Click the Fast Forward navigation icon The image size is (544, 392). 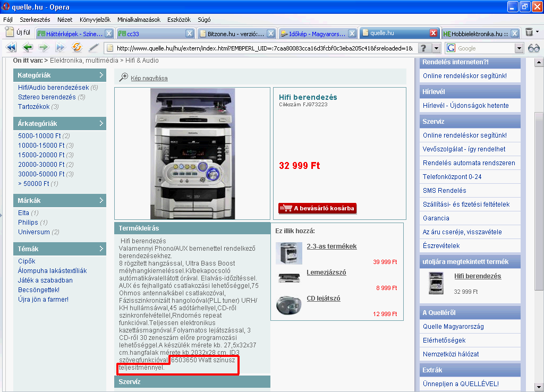pyautogui.click(x=61, y=47)
